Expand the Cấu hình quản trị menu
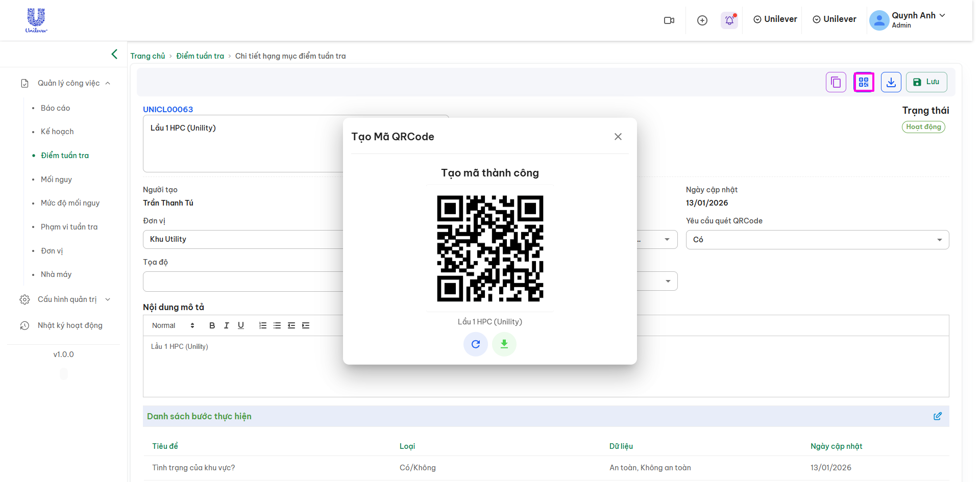980x482 pixels. click(67, 299)
